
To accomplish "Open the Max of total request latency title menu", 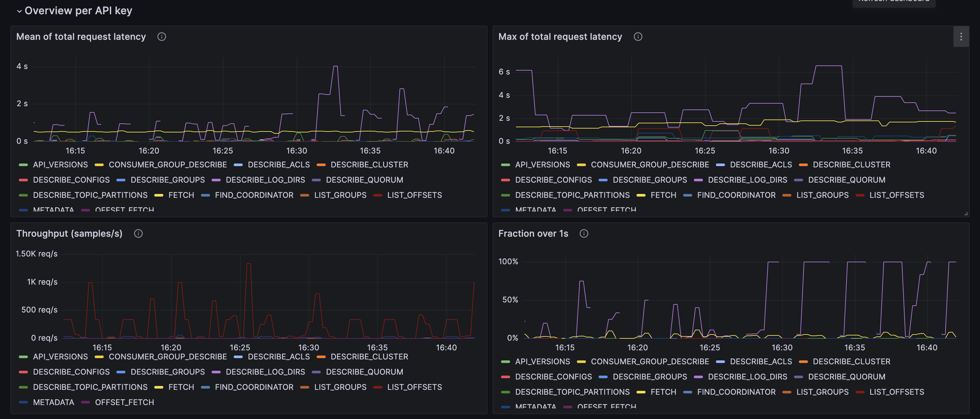I will 560,37.
